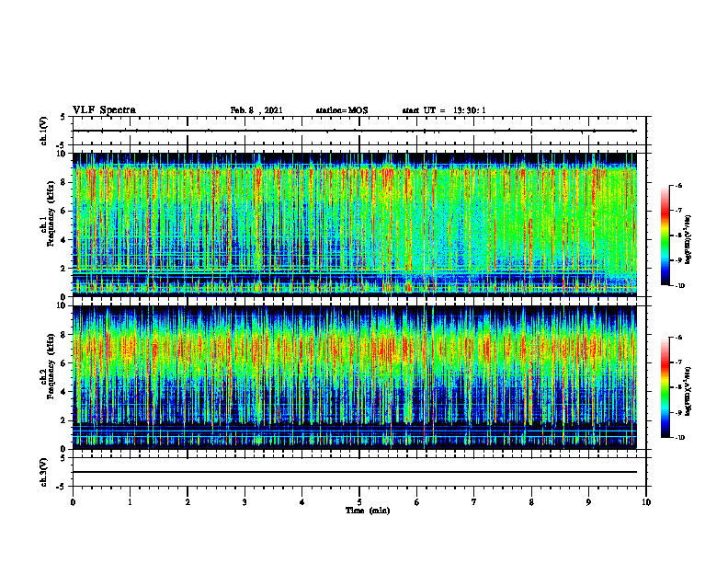Screen dimensions: 728x563
Task: Select the "Feb. 8 , 2021" date text
Action: pyautogui.click(x=256, y=110)
